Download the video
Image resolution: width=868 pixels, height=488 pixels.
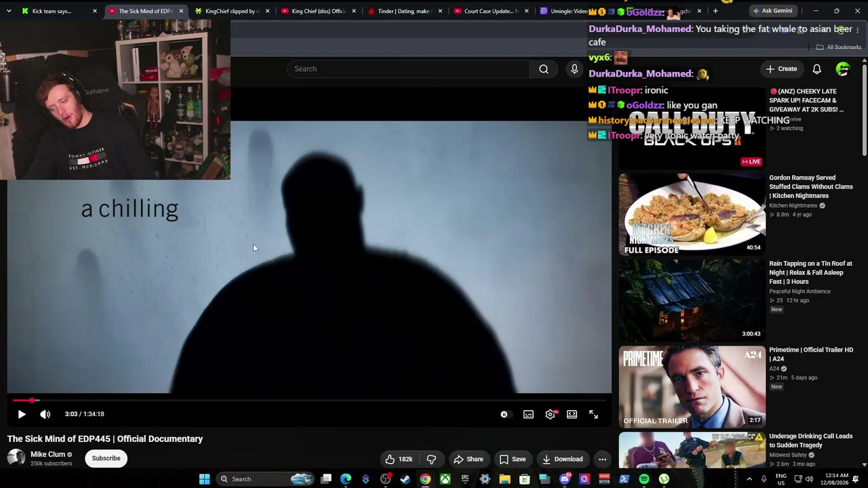[x=562, y=459]
